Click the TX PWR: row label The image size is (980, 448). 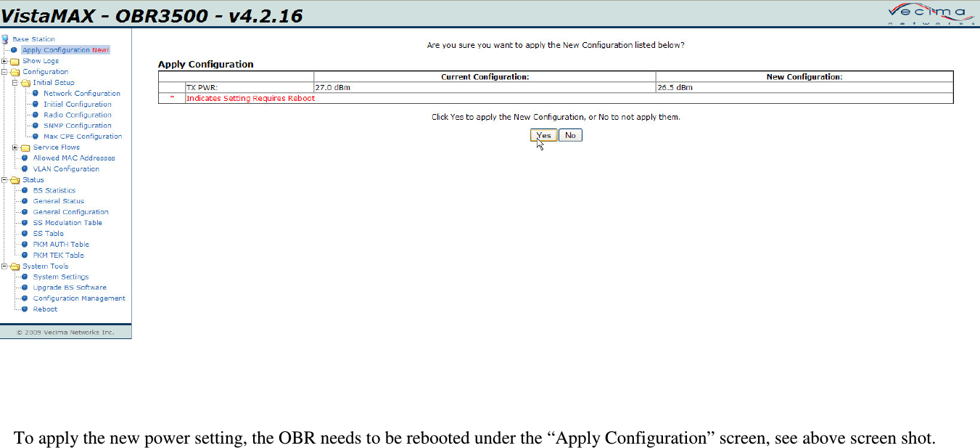pyautogui.click(x=202, y=87)
